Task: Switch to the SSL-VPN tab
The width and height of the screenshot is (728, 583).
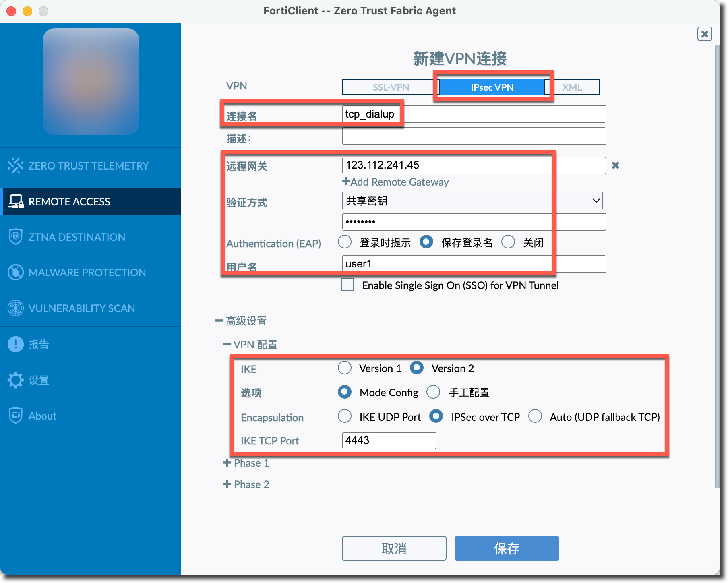Action: 391,87
